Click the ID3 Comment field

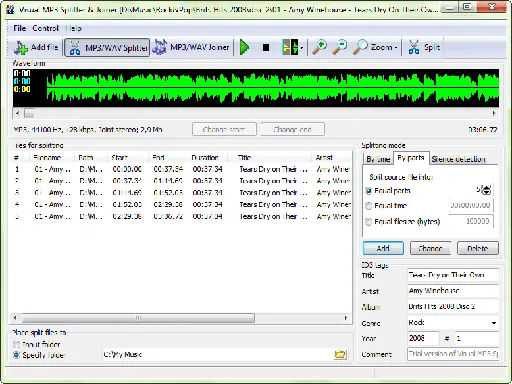(453, 354)
